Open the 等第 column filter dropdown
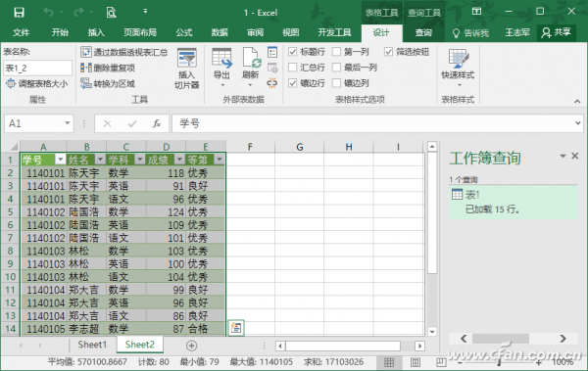 point(220,160)
